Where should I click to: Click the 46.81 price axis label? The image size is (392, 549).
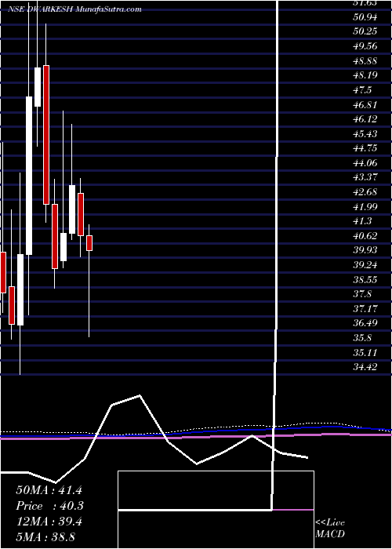click(x=365, y=104)
